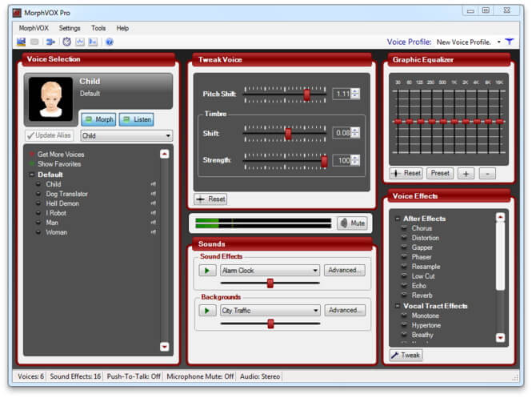Image resolution: width=532 pixels, height=398 pixels.
Task: Click the help question mark toolbar icon
Action: (109, 42)
